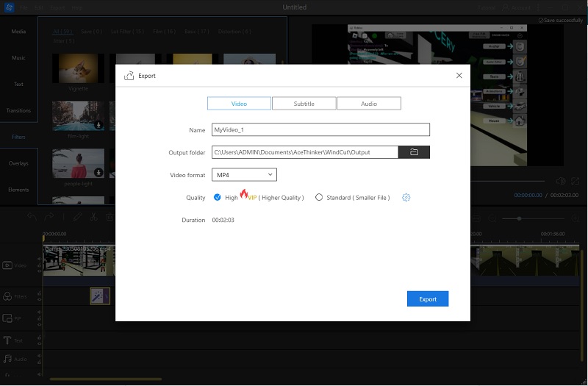The image size is (588, 386).
Task: Mute the Audio track
Action: 40,356
